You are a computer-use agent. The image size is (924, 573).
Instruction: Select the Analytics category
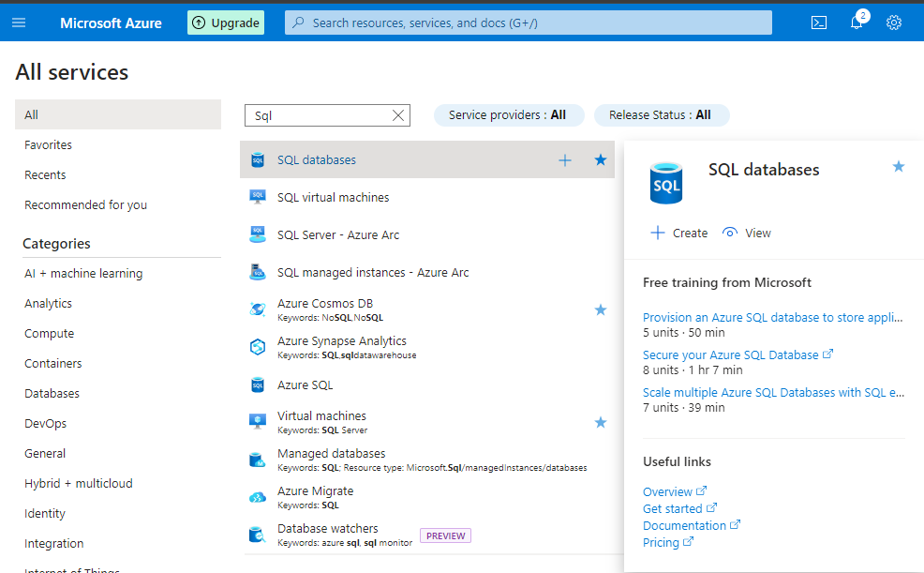tap(49, 304)
